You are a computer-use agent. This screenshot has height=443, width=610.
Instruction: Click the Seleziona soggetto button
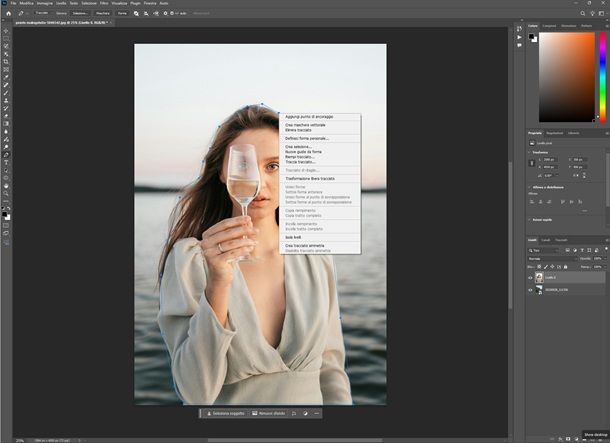226,413
